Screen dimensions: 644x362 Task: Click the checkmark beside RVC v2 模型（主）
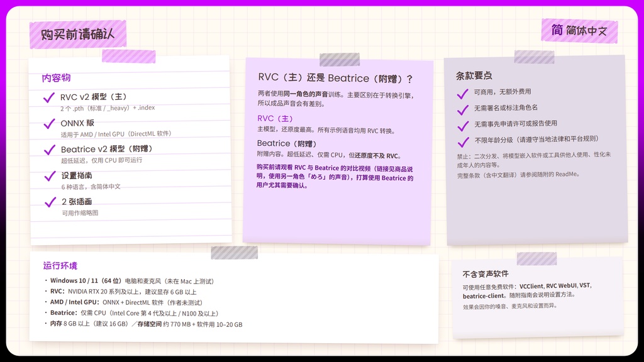(49, 97)
